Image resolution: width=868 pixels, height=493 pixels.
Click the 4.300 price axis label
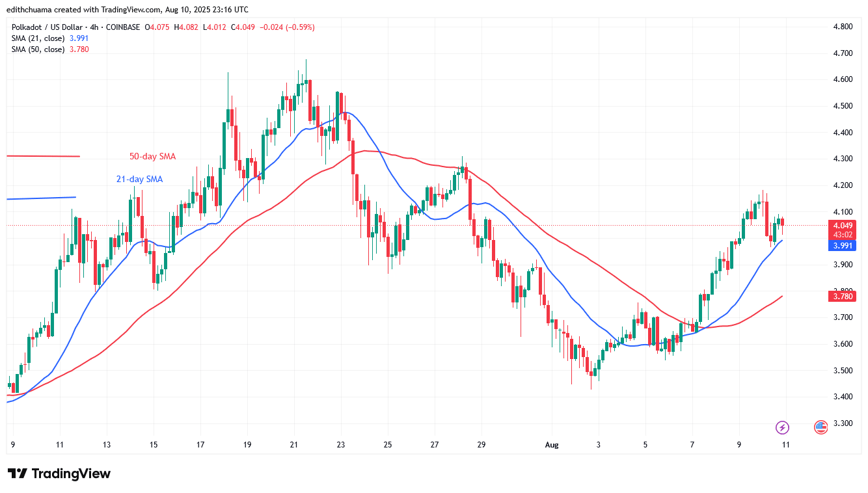coord(843,159)
